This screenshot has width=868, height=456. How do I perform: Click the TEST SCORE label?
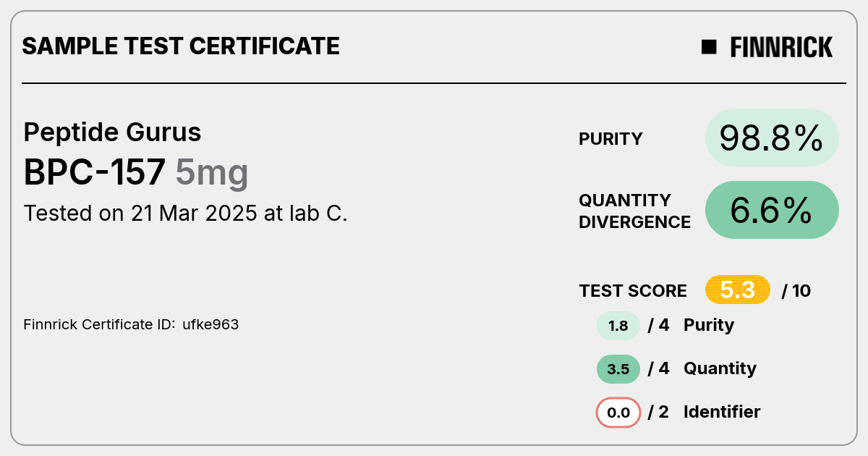pyautogui.click(x=633, y=291)
